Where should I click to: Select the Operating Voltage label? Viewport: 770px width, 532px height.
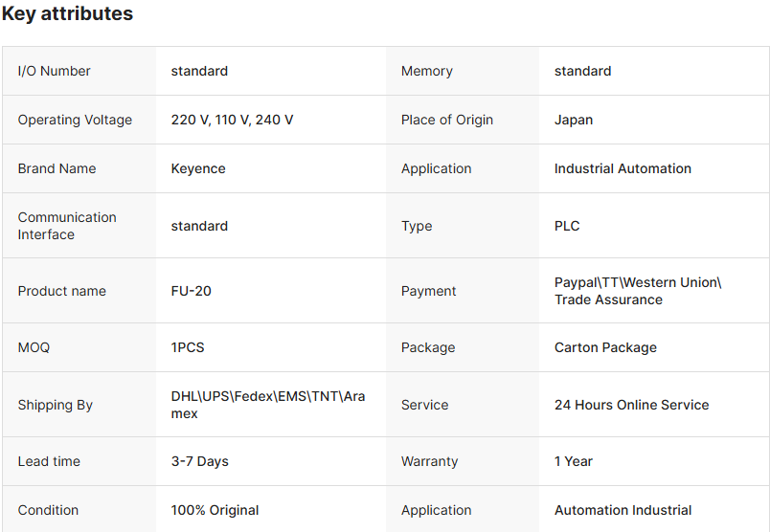coord(75,120)
